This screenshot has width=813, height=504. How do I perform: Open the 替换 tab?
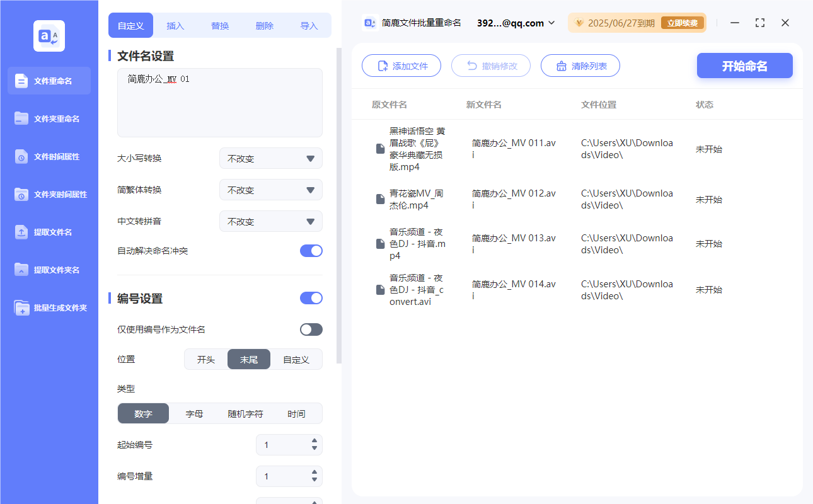[220, 25]
